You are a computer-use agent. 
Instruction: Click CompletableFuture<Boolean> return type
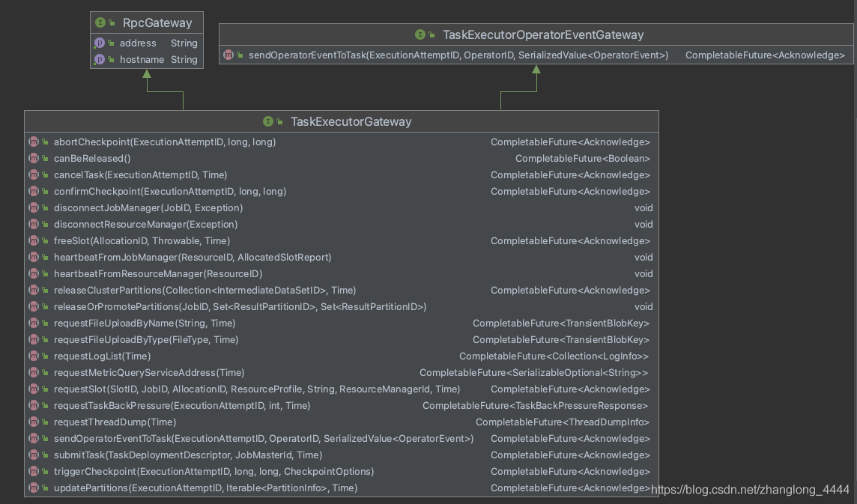[583, 159]
